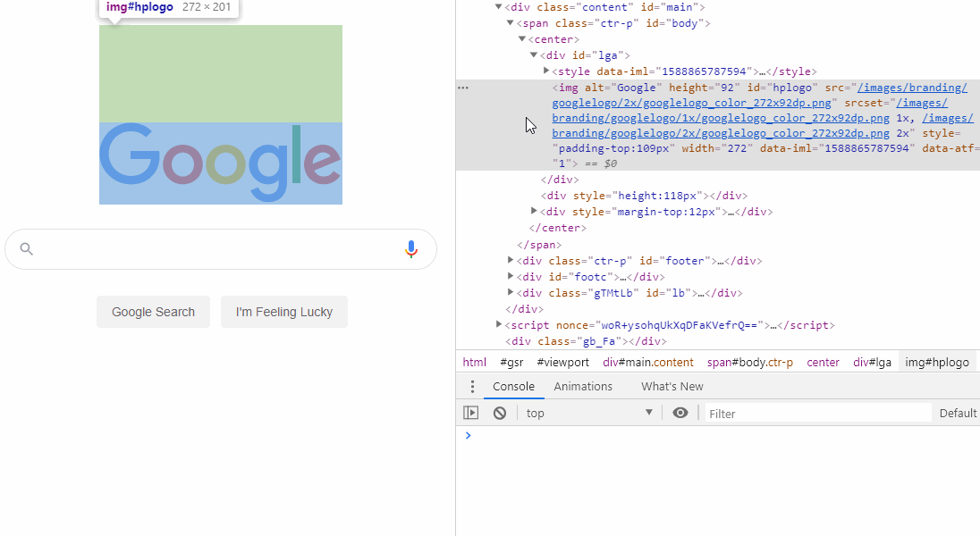Click the closing </center> tag line
Image resolution: width=980 pixels, height=536 pixels.
click(x=557, y=228)
